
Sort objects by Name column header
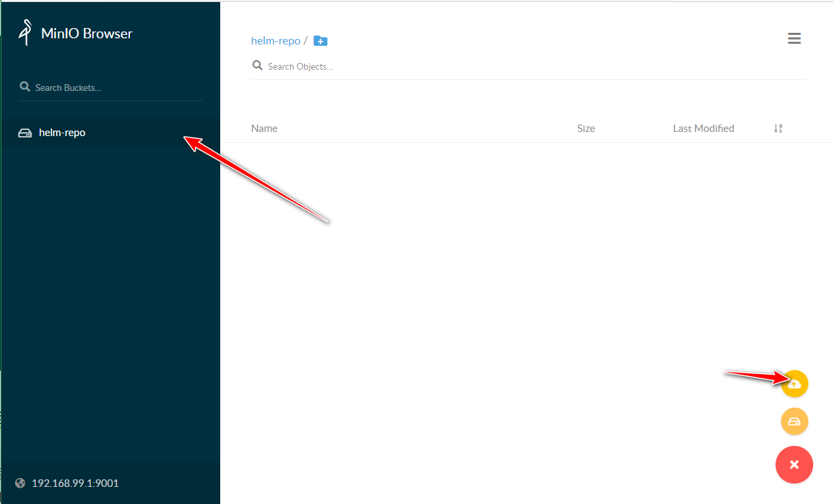[264, 129]
